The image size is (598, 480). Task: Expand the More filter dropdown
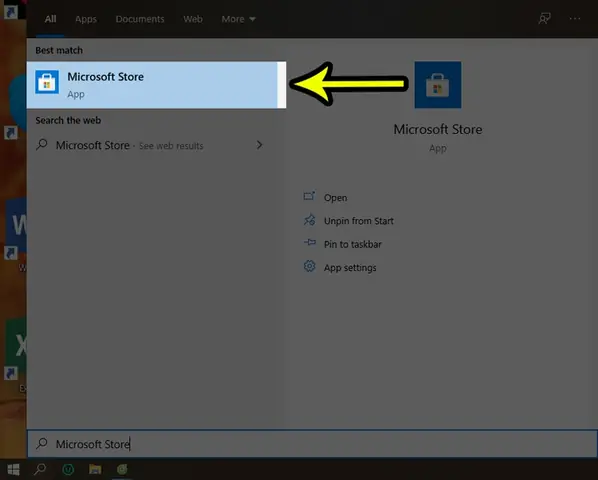click(x=238, y=19)
